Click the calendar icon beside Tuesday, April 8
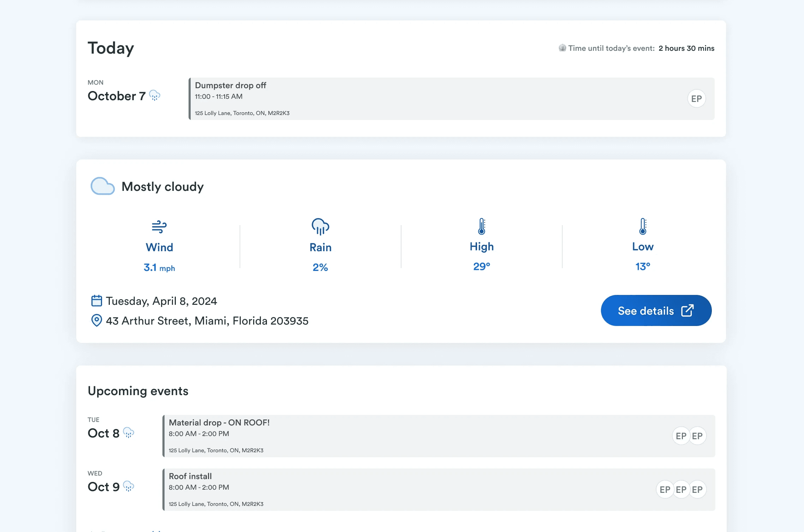804x532 pixels. click(x=96, y=300)
